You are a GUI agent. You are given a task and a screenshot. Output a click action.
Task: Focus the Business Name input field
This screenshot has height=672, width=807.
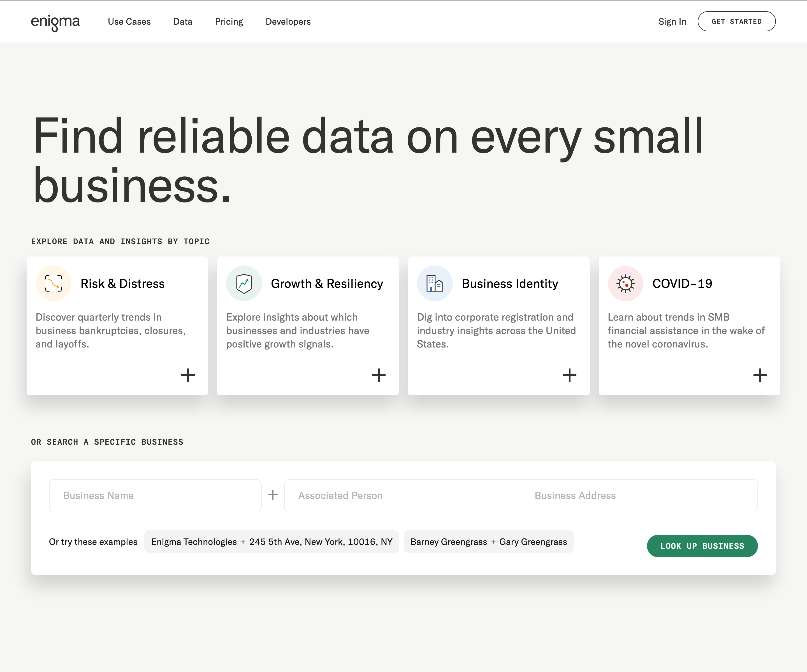click(x=155, y=496)
